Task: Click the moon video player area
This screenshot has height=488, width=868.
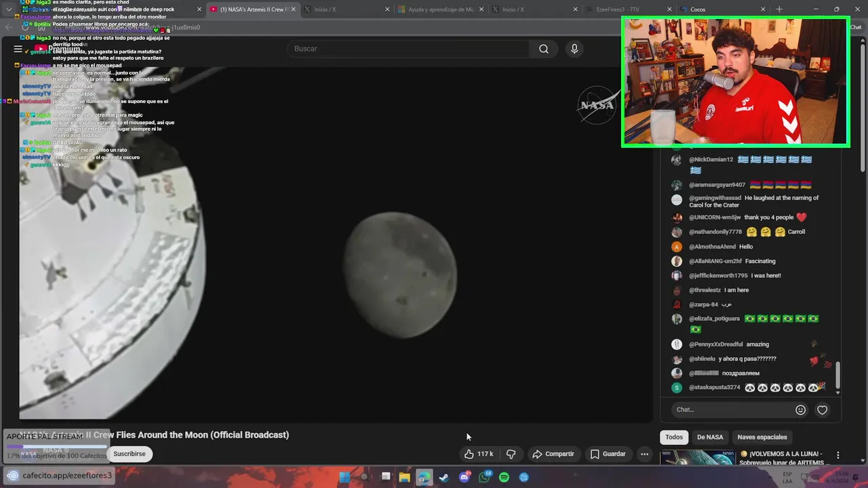Action: pyautogui.click(x=336, y=244)
